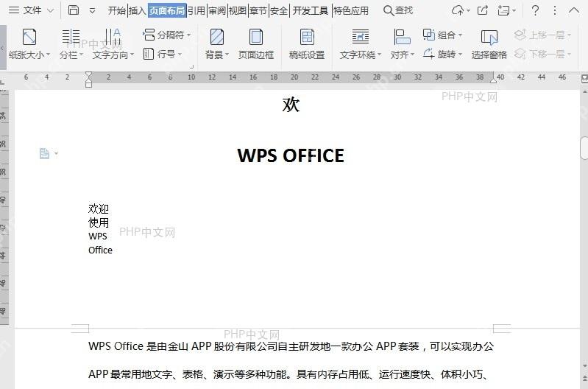Click the scrollbar down arrow
This screenshot has height=389, width=588.
[584, 365]
